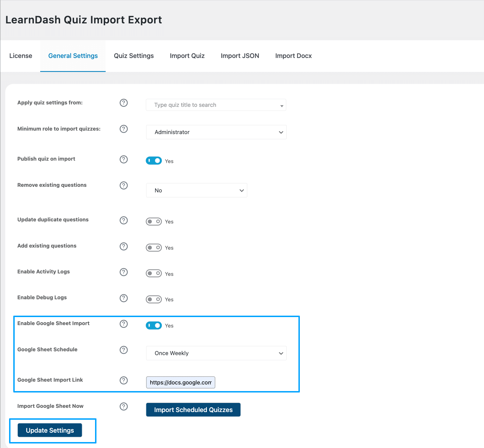This screenshot has width=484, height=448.
Task: Open help icon for Google Sheet Schedule
Action: pyautogui.click(x=124, y=350)
